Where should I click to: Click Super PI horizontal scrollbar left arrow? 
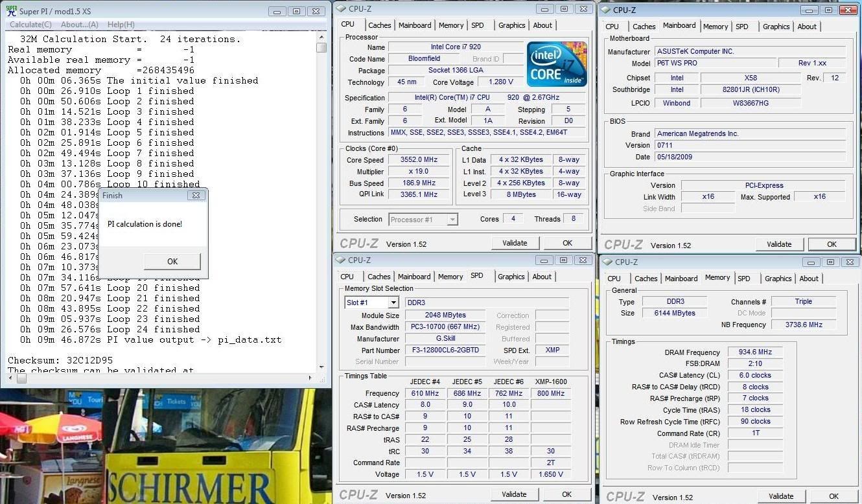[x=10, y=378]
